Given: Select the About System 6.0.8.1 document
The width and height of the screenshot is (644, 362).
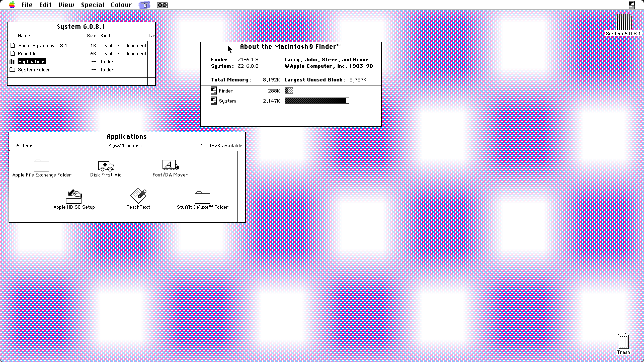Looking at the screenshot, I should (43, 46).
